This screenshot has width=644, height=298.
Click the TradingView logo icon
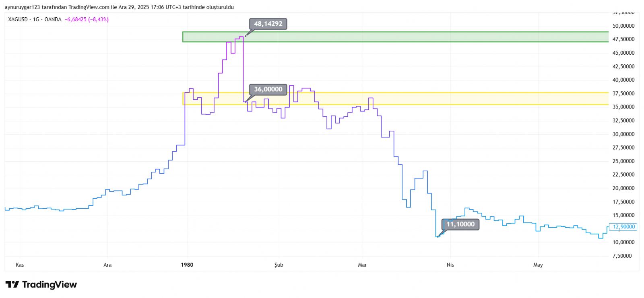[12, 285]
